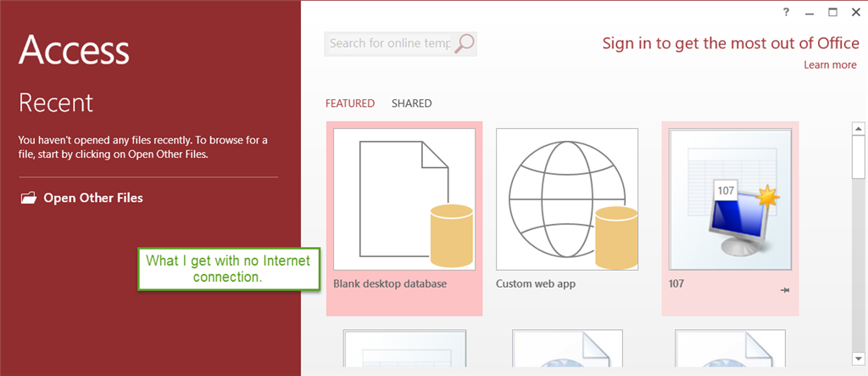Close the Access window
This screenshot has width=868, height=376.
(856, 13)
